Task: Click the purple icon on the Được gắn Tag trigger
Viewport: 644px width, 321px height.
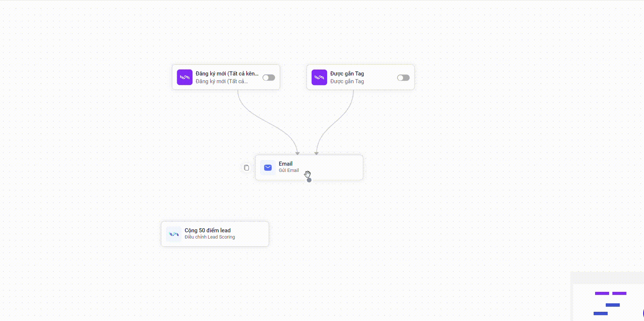Action: (319, 77)
